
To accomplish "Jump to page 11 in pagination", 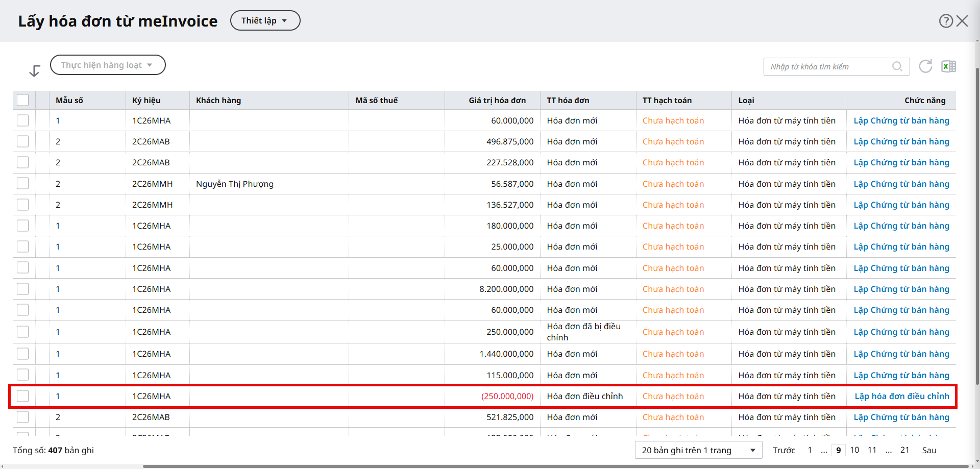I will tap(872, 450).
